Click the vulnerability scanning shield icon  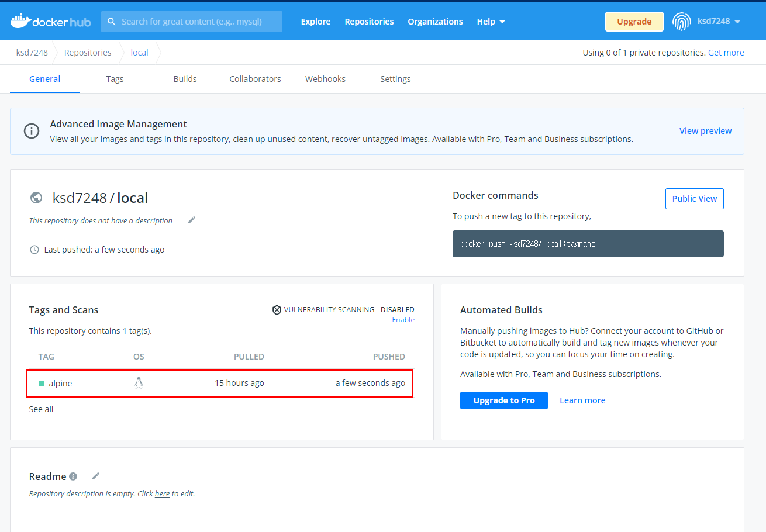(x=277, y=310)
